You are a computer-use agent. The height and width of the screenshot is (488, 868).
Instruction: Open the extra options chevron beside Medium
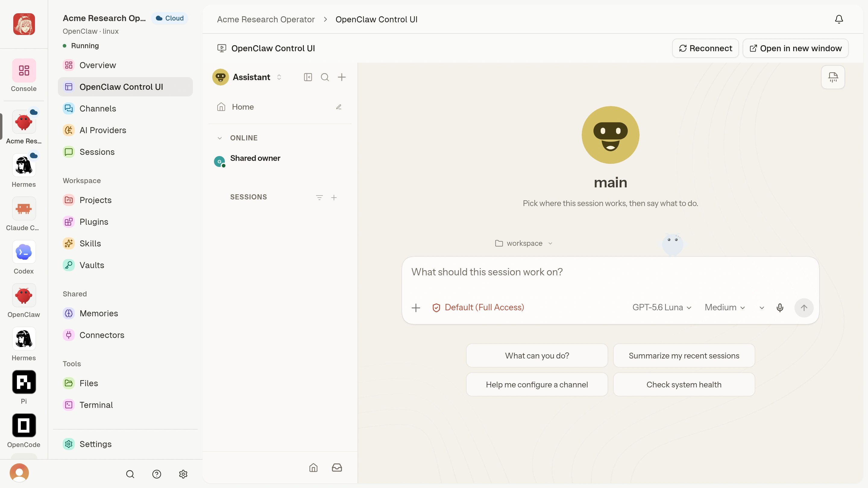(762, 308)
